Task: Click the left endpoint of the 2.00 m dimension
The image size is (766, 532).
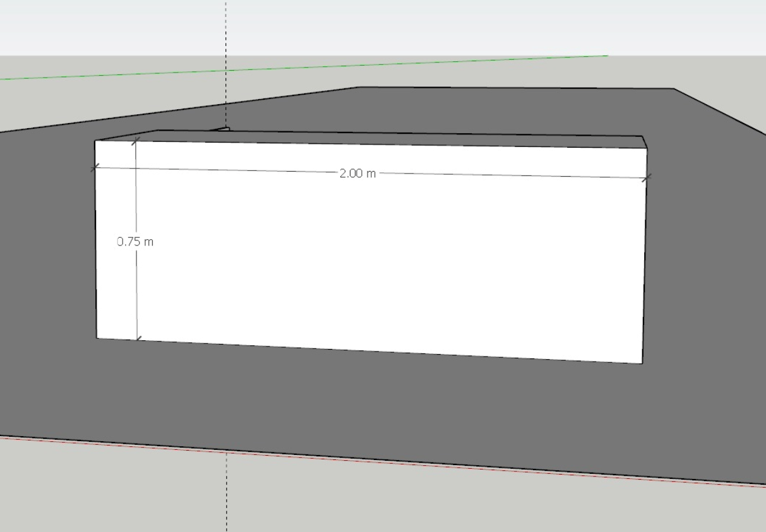Action: pos(95,167)
